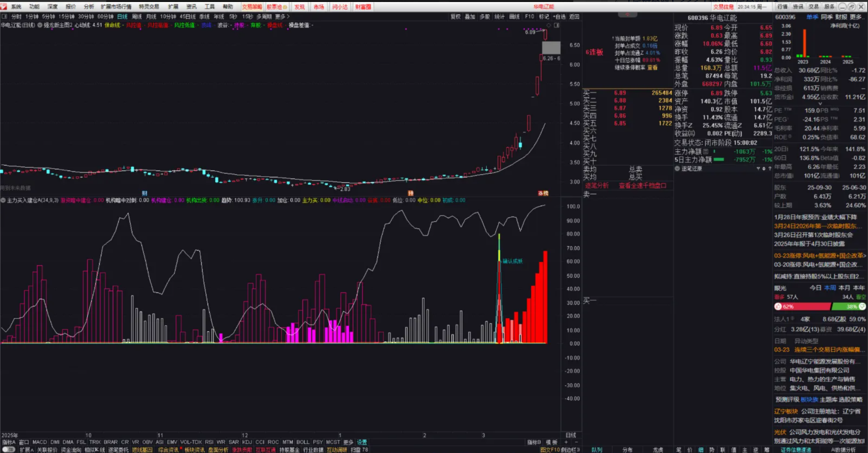Open the 叠加 overlay comparison tool

[470, 16]
